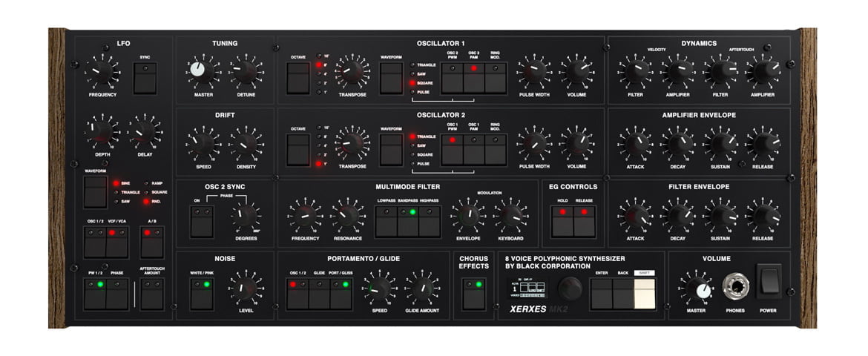868x356 pixels.
Task: Adjust the Oscillator 1 Pulse Width knob
Action: click(x=534, y=72)
